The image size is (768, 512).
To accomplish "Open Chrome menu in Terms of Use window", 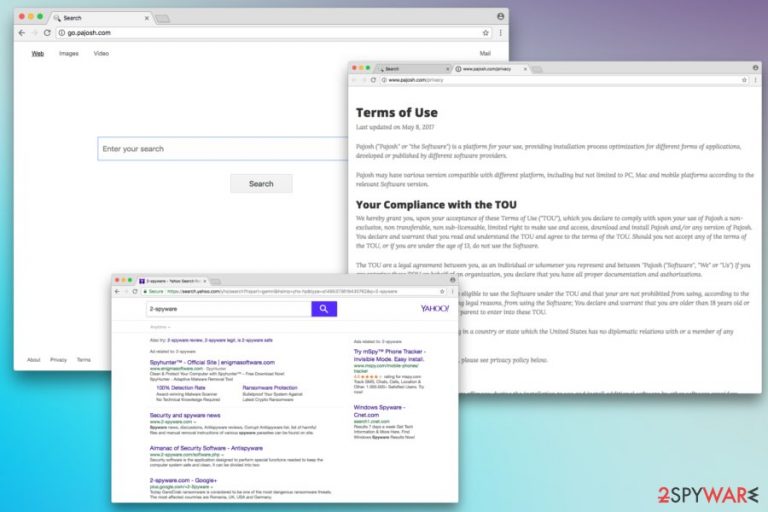I will 755,80.
